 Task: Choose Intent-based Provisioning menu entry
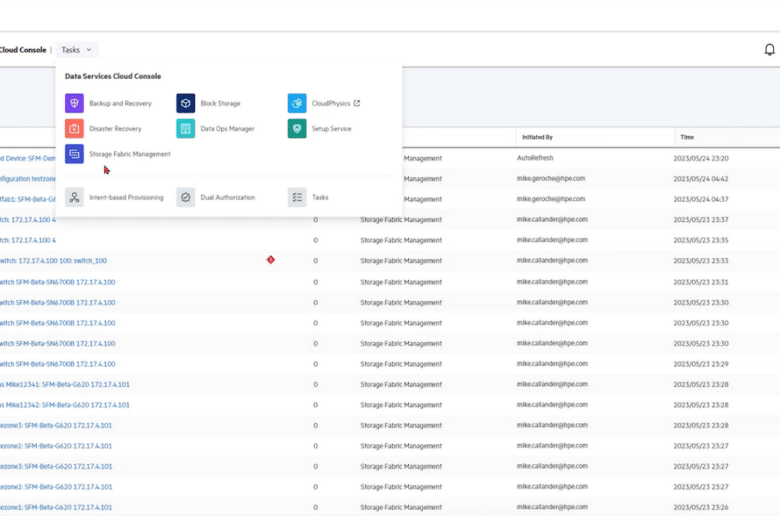pos(126,198)
